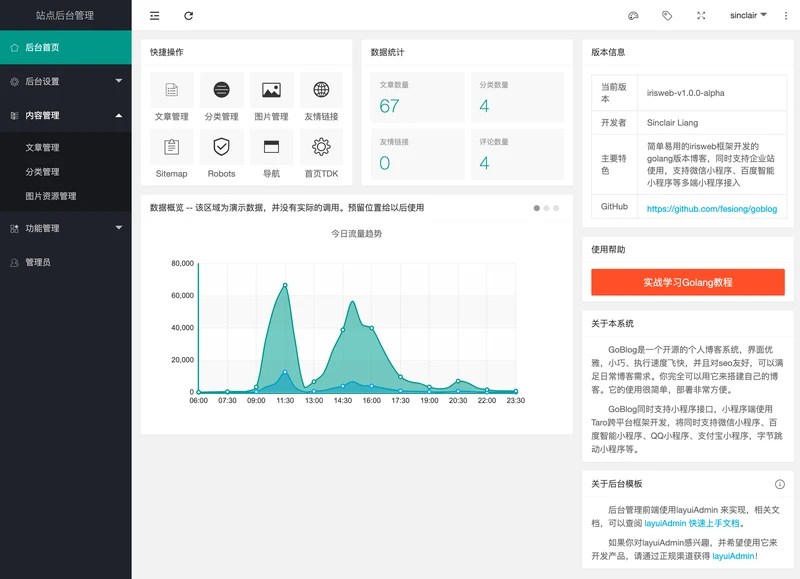Open the GitHub goblog repository link
The width and height of the screenshot is (800, 579).
(x=711, y=208)
